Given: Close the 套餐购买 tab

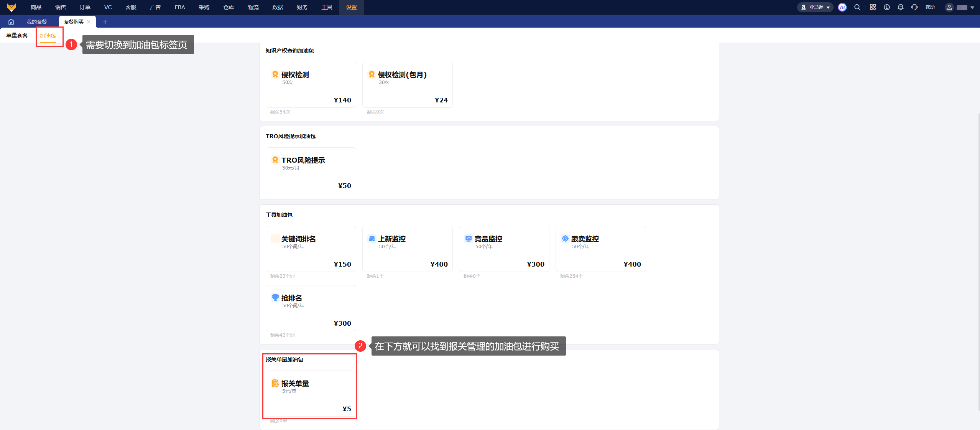Looking at the screenshot, I should click(x=89, y=22).
